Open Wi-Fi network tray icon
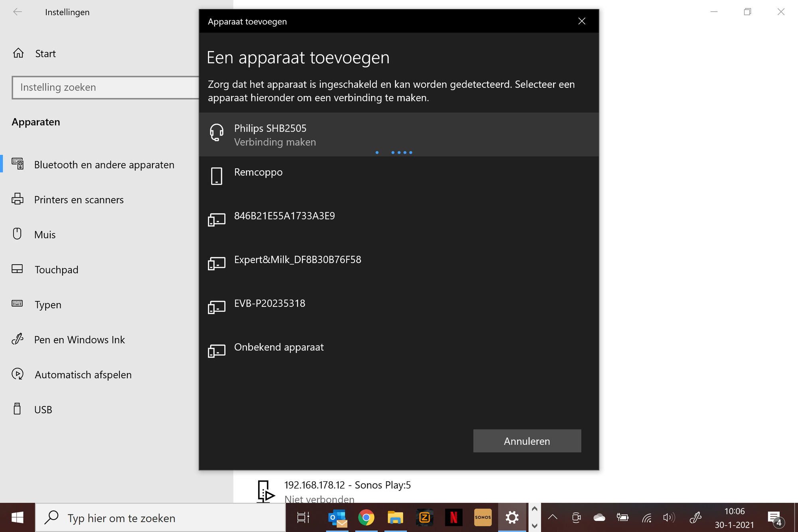This screenshot has height=532, width=798. [x=646, y=518]
